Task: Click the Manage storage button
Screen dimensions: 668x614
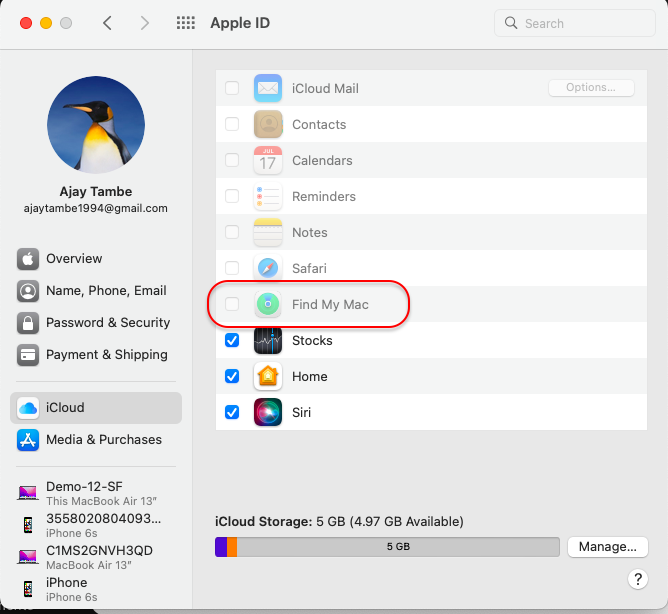Action: pos(608,547)
